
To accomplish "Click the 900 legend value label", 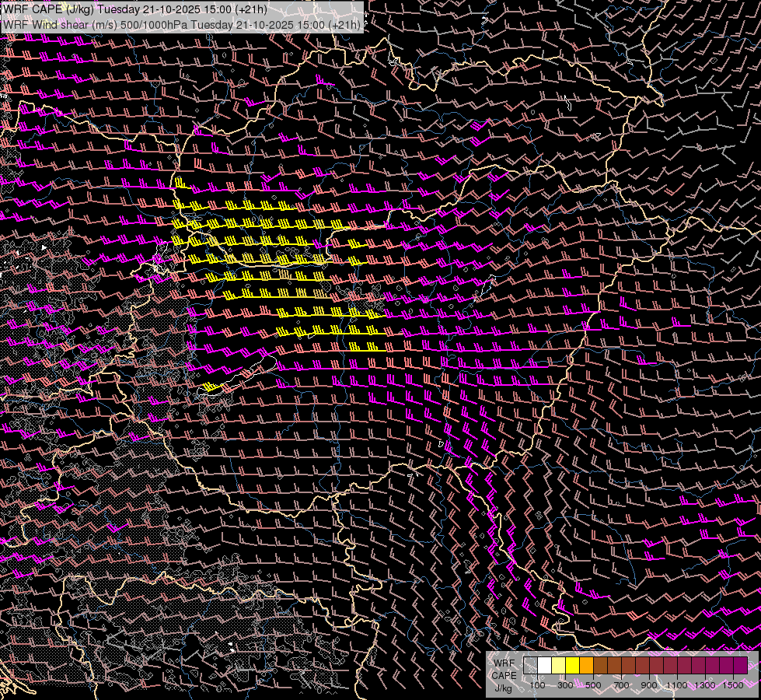I will pos(649,685).
